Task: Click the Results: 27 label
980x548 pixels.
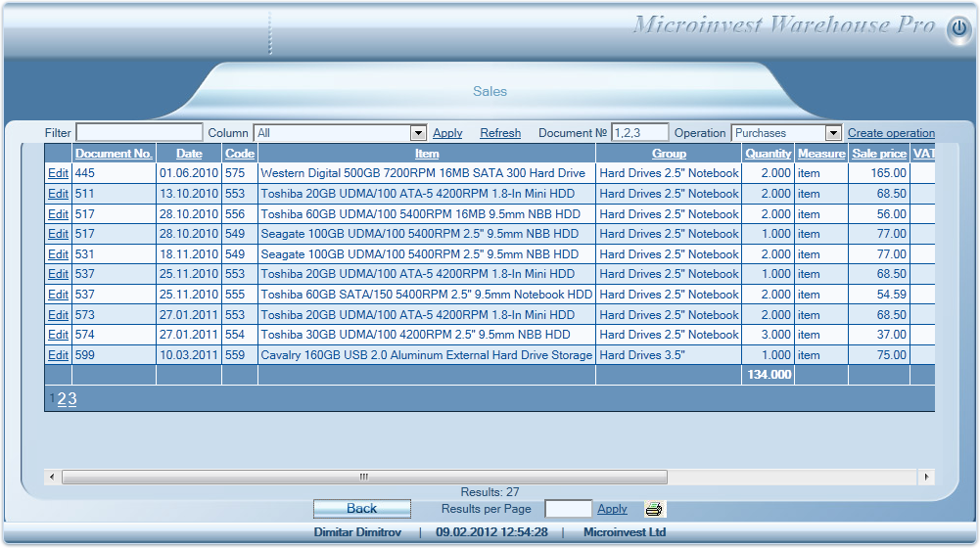Action: click(490, 492)
